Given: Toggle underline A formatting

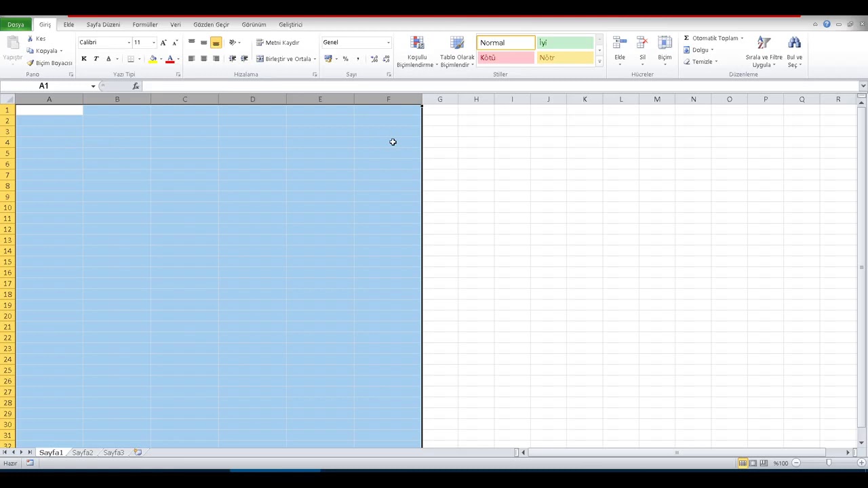Looking at the screenshot, I should tap(108, 59).
